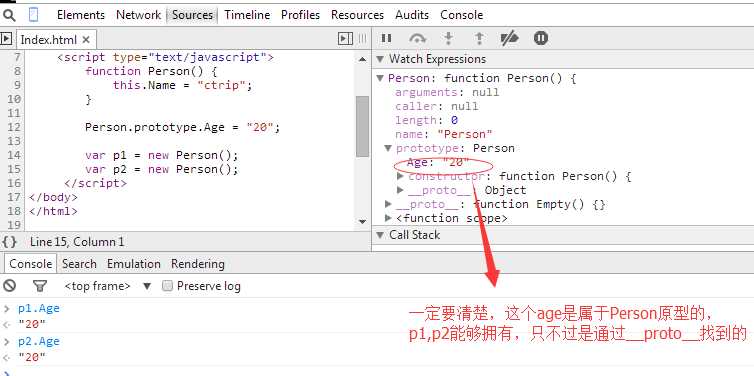This screenshot has width=754, height=376.
Task: Open the Audits panel
Action: 412,15
